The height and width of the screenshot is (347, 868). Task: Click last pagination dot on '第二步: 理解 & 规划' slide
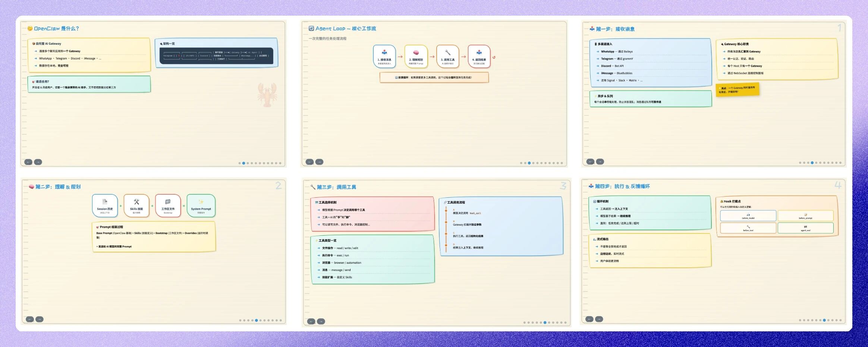click(281, 320)
